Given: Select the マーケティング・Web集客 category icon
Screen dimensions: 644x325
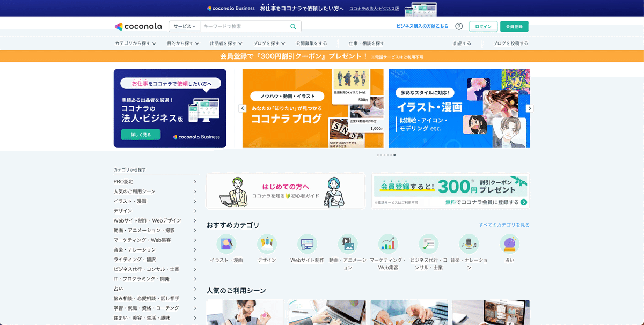Looking at the screenshot, I should 388,244.
